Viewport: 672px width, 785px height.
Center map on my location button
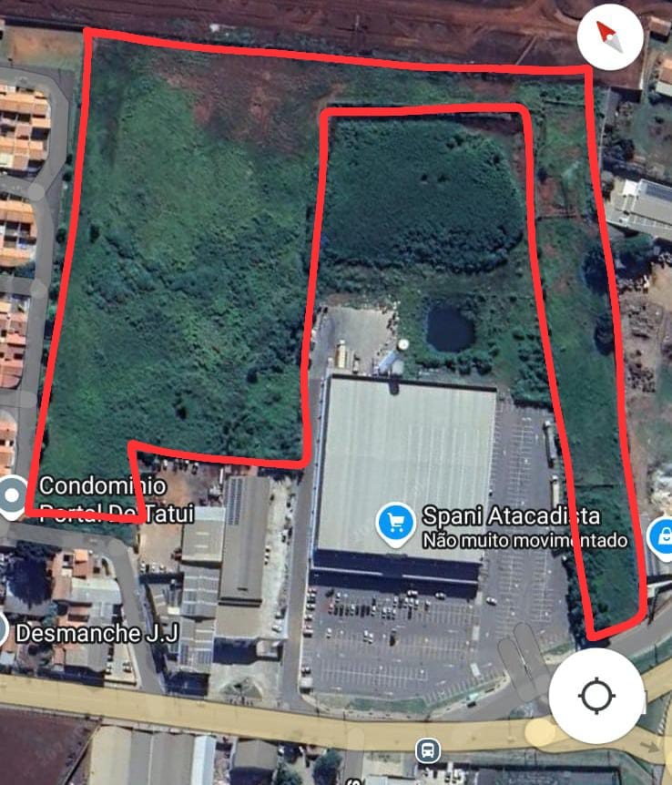[x=596, y=696]
